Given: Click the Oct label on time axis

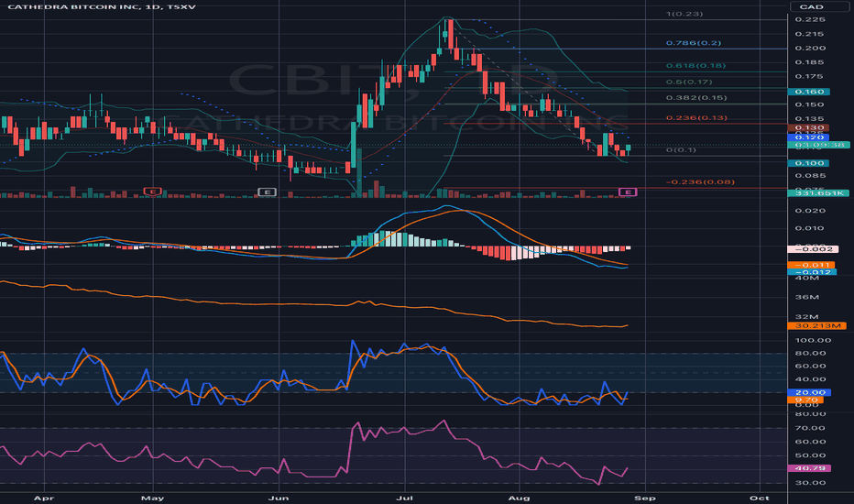Looking at the screenshot, I should (x=760, y=498).
